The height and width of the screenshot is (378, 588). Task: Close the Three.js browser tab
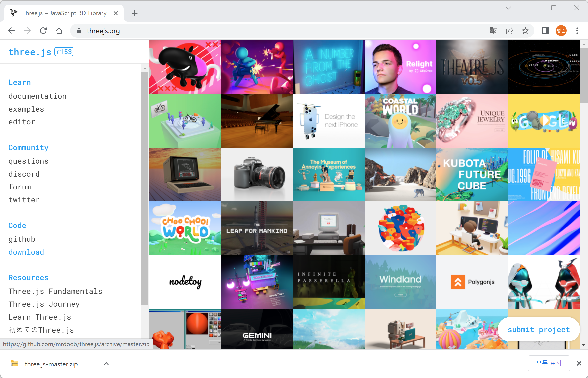click(116, 13)
